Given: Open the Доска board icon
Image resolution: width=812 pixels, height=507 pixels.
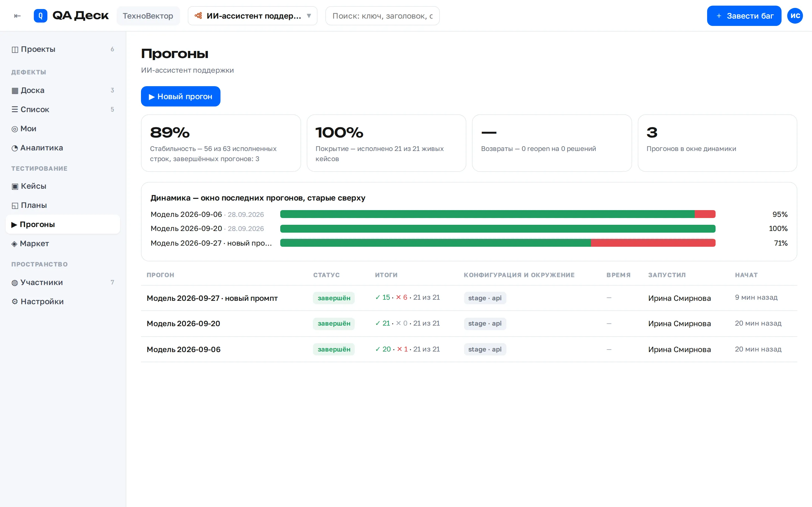Looking at the screenshot, I should [x=15, y=90].
